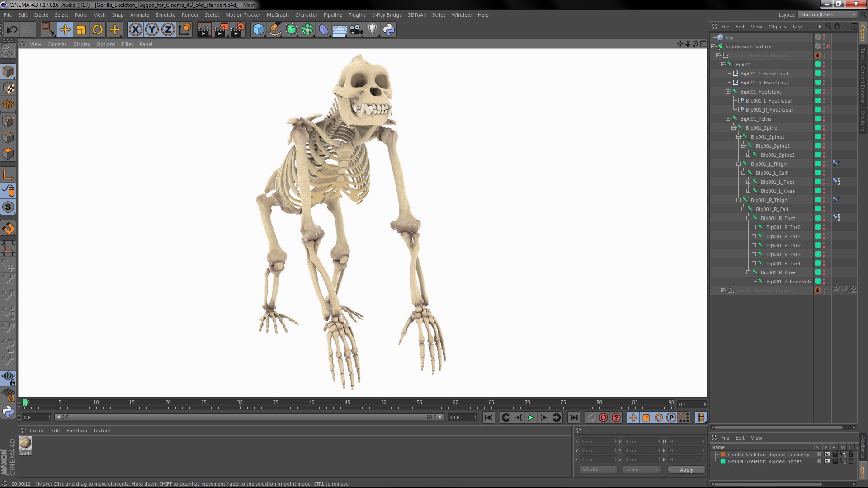The height and width of the screenshot is (488, 868).
Task: Open the spline Pen tool
Action: click(x=274, y=30)
